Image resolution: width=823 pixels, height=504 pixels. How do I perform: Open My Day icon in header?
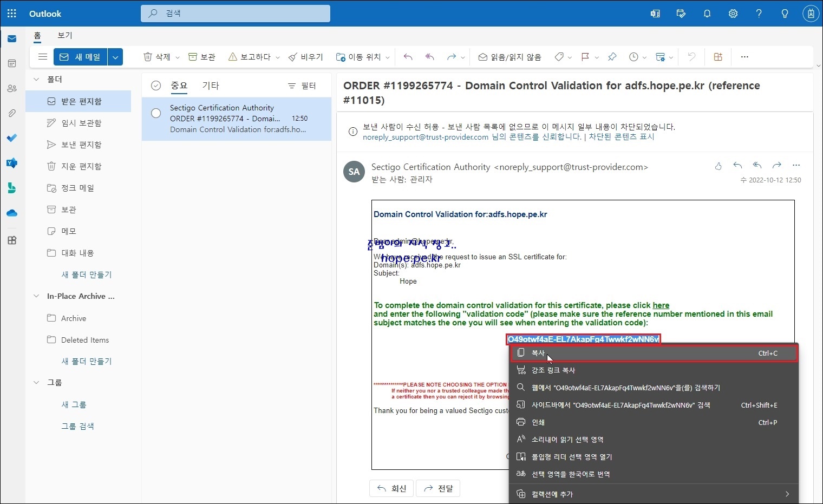(x=681, y=14)
